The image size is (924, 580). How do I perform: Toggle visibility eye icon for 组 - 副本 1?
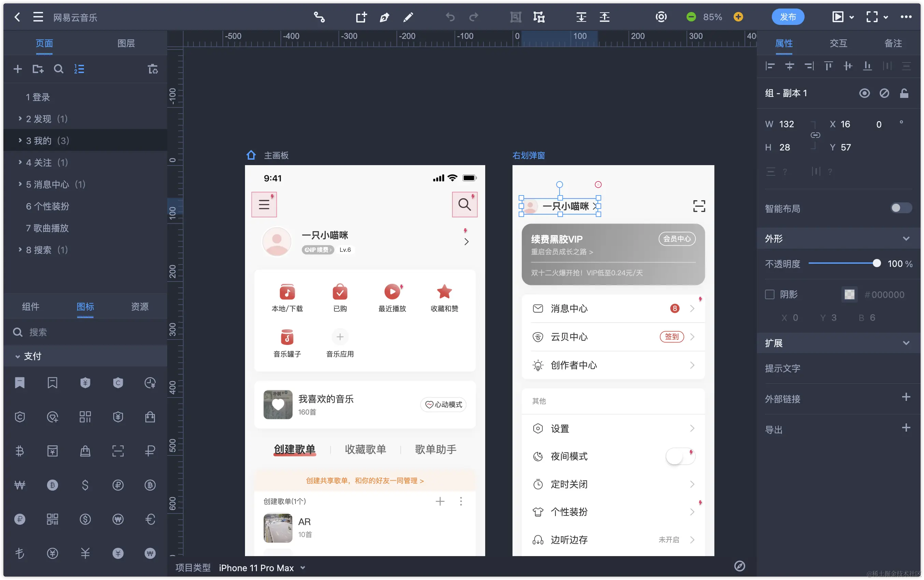tap(864, 93)
